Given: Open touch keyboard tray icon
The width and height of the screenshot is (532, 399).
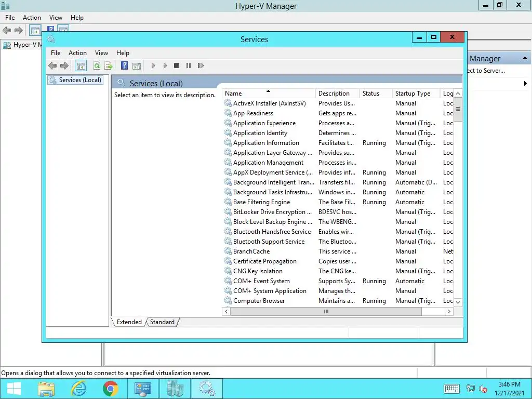Looking at the screenshot, I should [x=451, y=389].
